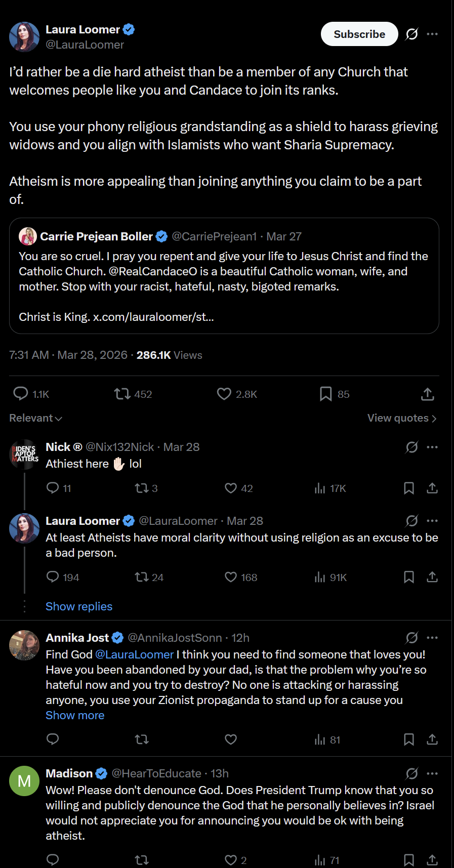
Task: Expand thread with Show replies
Action: (x=79, y=606)
